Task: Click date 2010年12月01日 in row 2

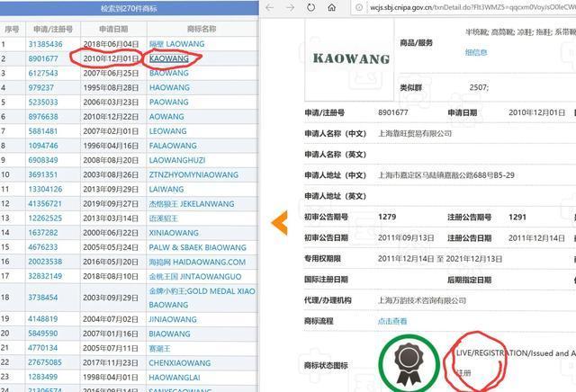Action: pyautogui.click(x=111, y=58)
